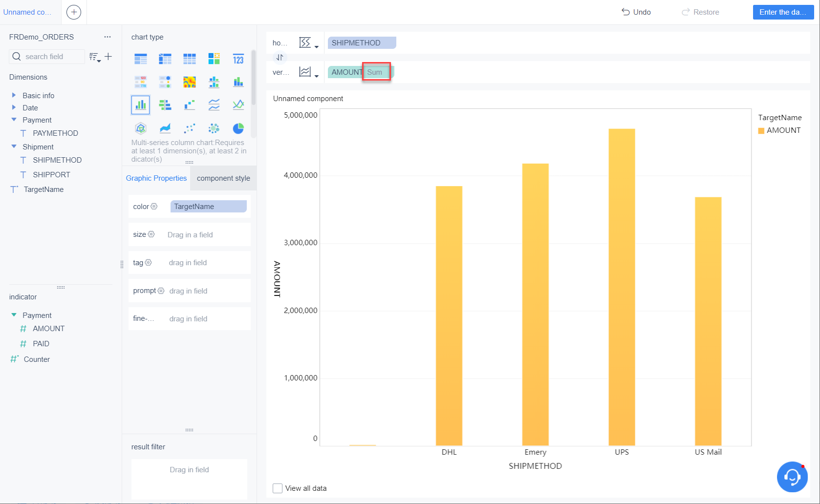This screenshot has width=820, height=504.
Task: Open vertical axis chart-type dropdown
Action: [x=309, y=72]
